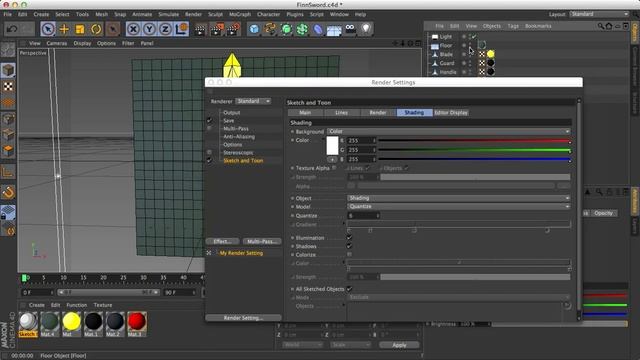The image size is (640, 360).
Task: Click the Render Settings vertical scrollbar
Action: pos(579,209)
